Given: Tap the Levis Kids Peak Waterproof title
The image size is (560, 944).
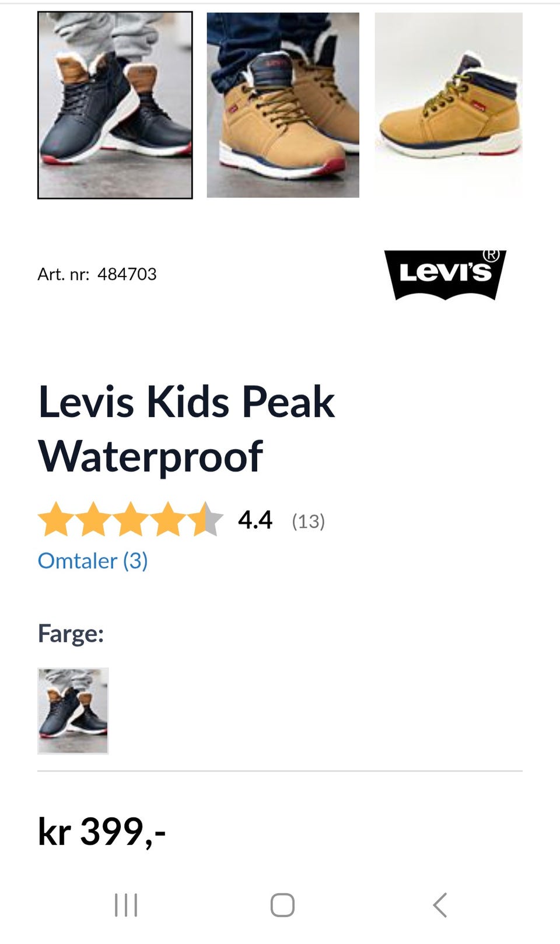Looking at the screenshot, I should pos(187,429).
